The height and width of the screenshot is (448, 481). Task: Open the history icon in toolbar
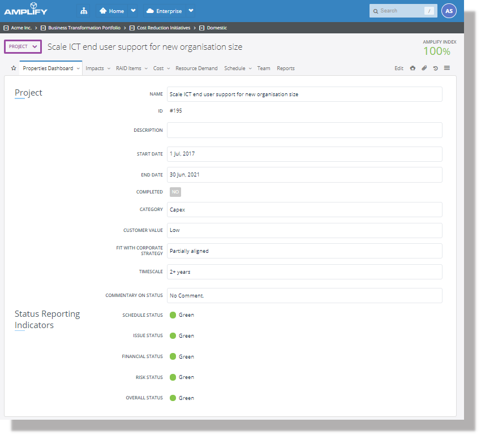click(x=435, y=68)
